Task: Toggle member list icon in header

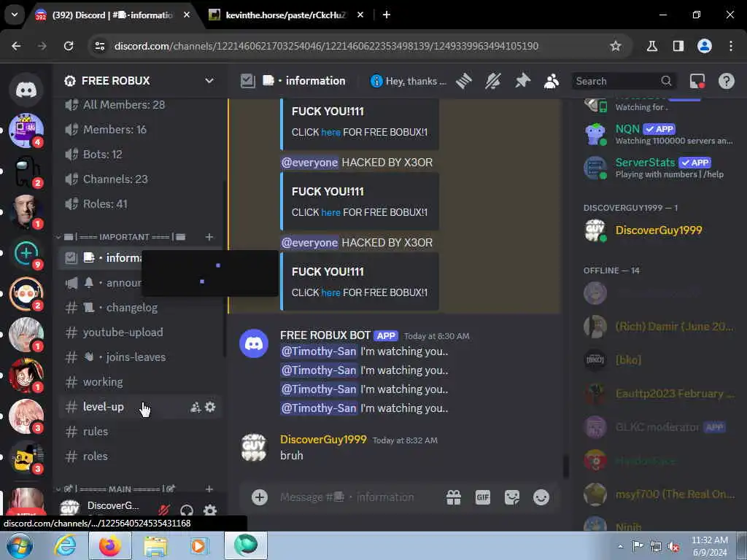Action: click(551, 81)
